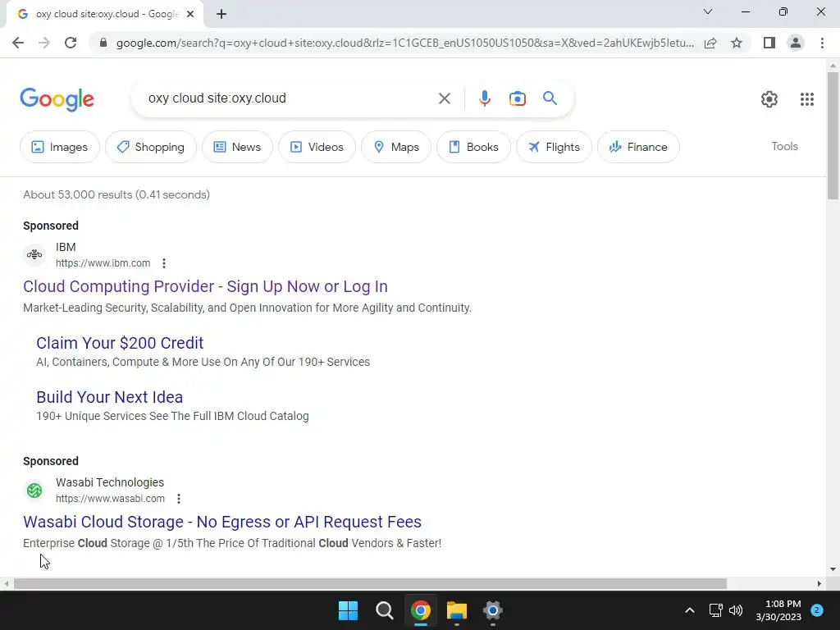The image size is (840, 630).
Task: Open the Chrome profile avatar
Action: point(796,43)
